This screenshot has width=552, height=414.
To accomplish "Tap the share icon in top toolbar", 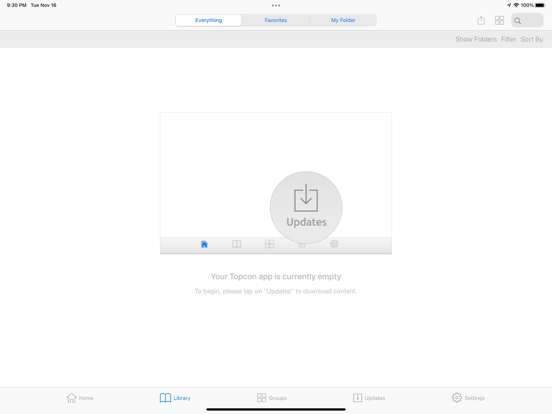I will pos(481,20).
